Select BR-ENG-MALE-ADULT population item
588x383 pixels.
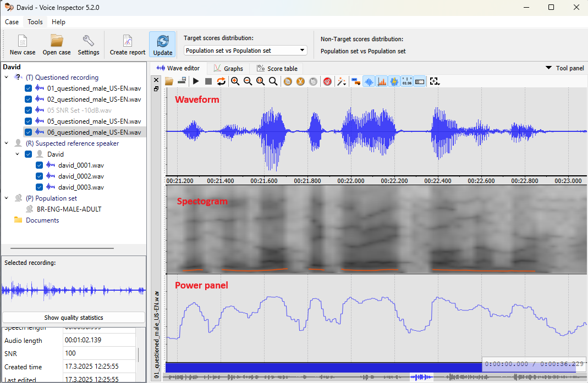pos(69,209)
